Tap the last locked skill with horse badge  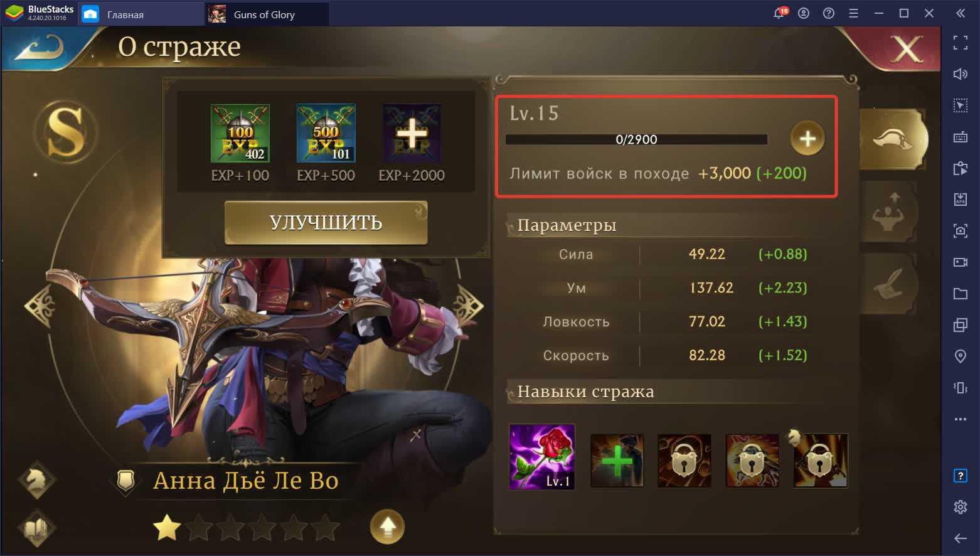pos(820,461)
